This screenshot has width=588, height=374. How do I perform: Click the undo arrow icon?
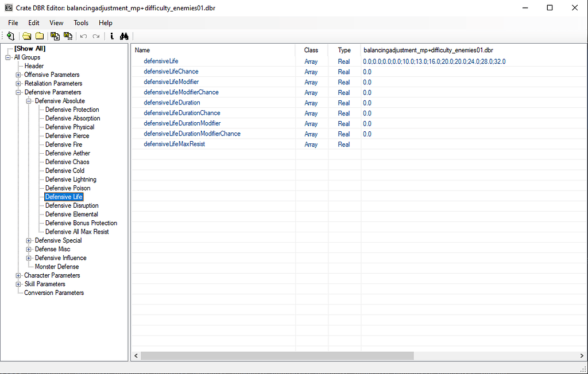click(84, 36)
